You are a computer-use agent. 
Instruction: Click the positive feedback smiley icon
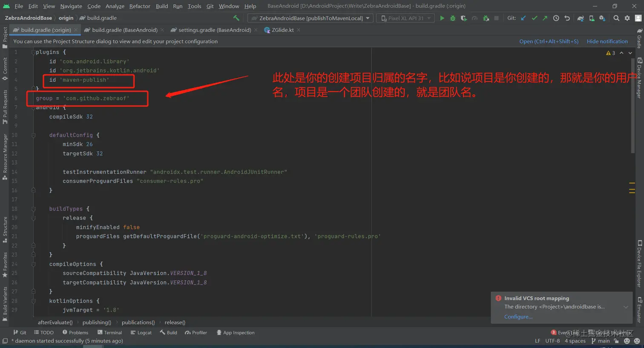pyautogui.click(x=627, y=341)
